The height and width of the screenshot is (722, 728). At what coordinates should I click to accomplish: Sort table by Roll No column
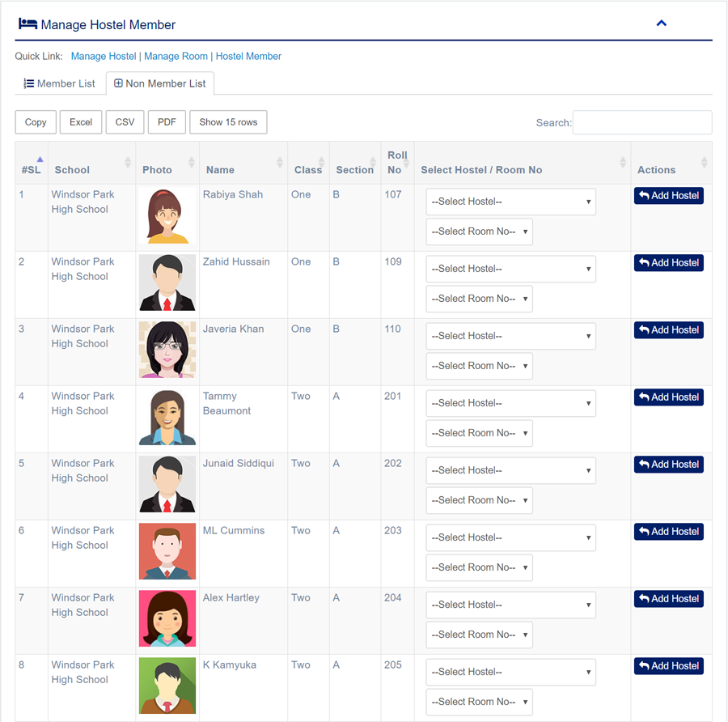(397, 163)
